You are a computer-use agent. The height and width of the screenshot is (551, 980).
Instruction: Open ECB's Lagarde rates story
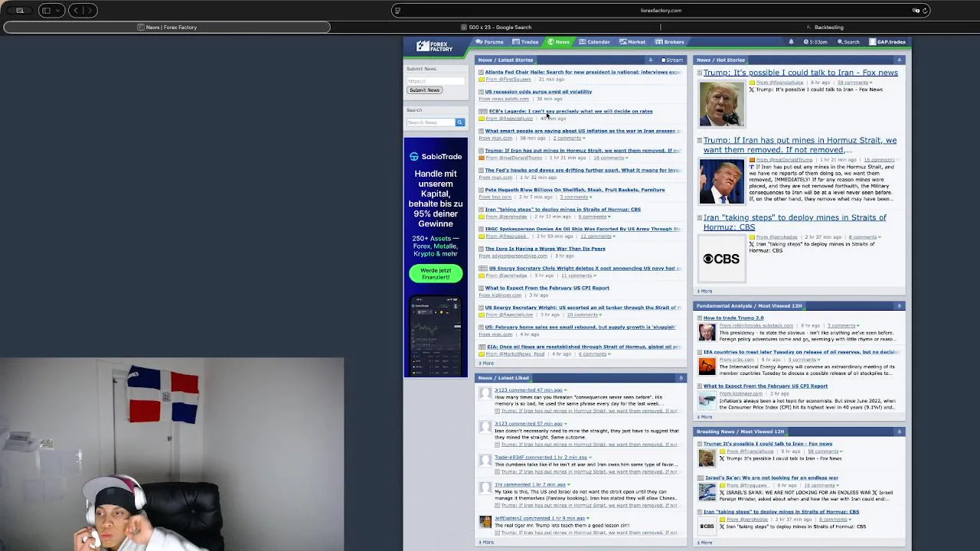pyautogui.click(x=570, y=112)
